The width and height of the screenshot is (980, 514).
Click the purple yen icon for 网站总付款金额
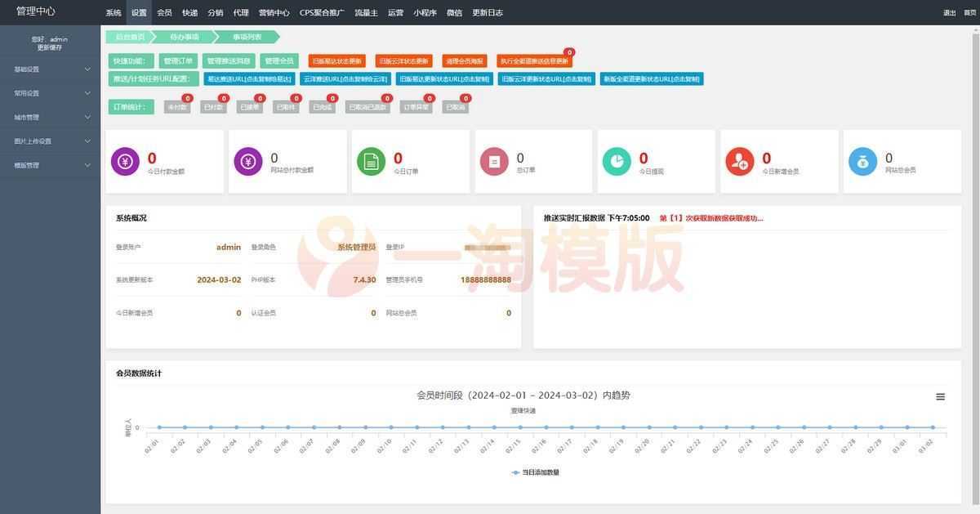click(248, 161)
